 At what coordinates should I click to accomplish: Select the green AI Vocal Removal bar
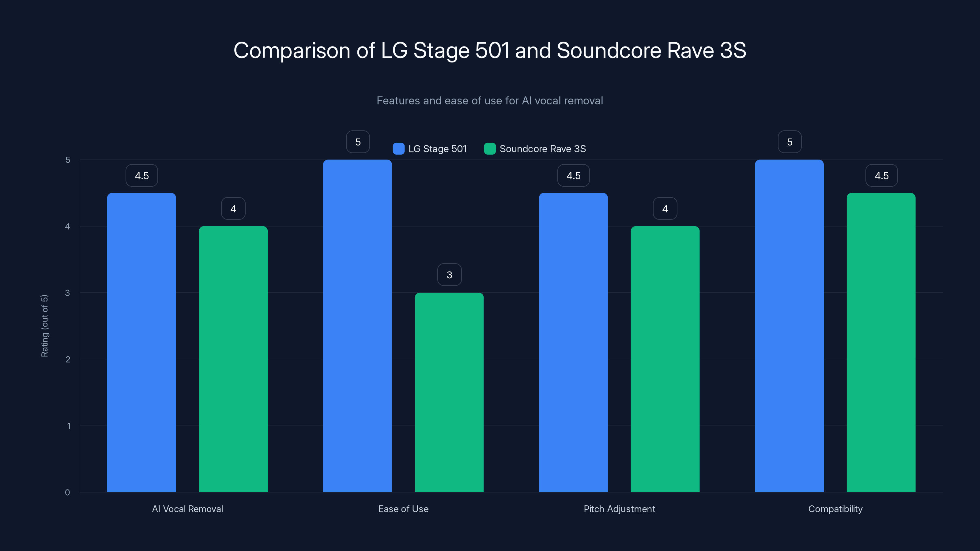[233, 361]
